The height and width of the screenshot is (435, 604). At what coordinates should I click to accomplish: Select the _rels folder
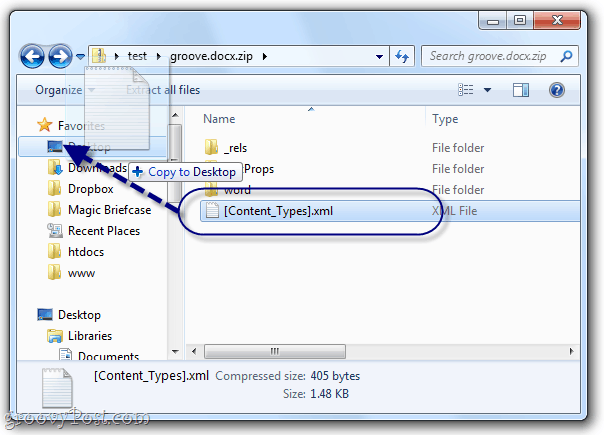pyautogui.click(x=235, y=148)
